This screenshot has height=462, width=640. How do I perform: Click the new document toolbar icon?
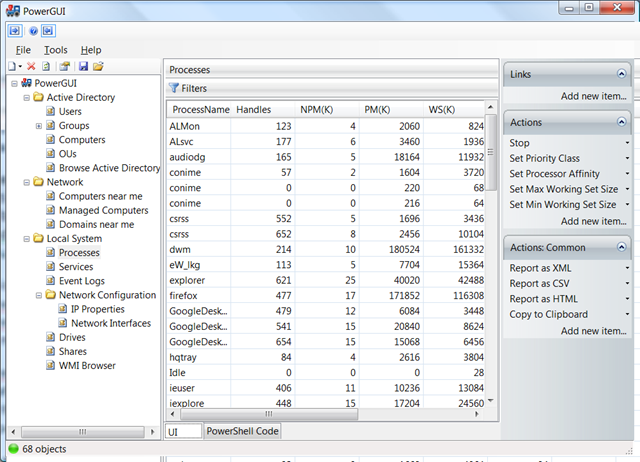pyautogui.click(x=13, y=66)
